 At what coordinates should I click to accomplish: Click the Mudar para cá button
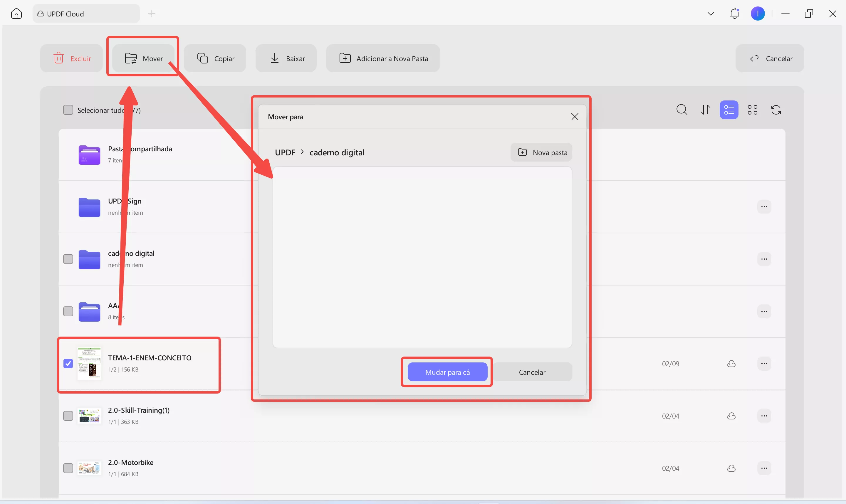click(447, 372)
